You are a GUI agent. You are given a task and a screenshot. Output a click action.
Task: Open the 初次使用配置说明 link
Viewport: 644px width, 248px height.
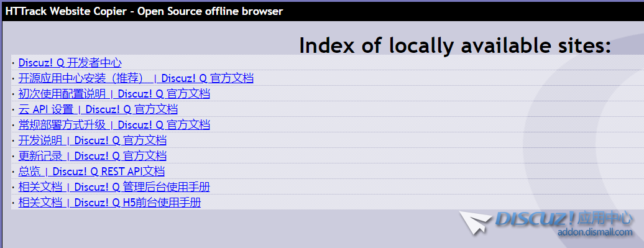click(x=114, y=94)
